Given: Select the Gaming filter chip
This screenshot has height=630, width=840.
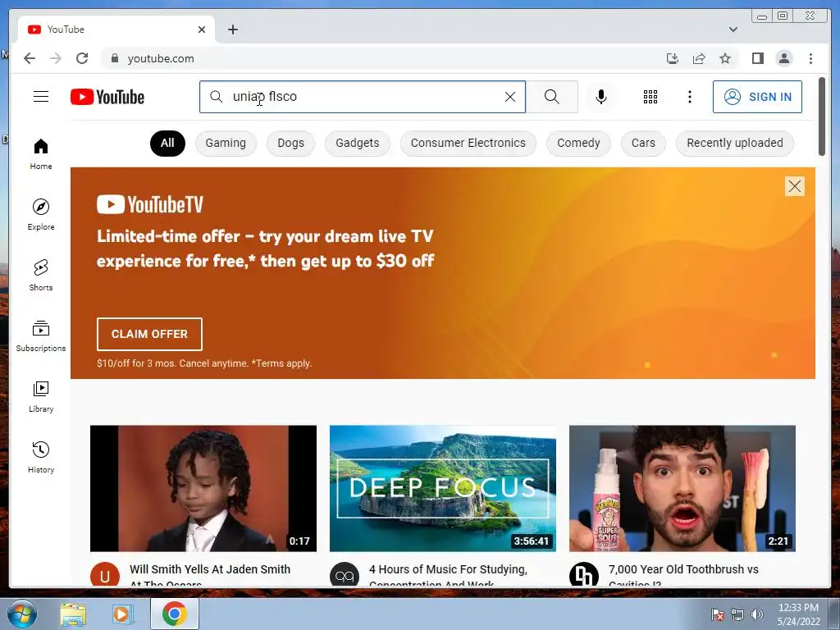Looking at the screenshot, I should [226, 143].
